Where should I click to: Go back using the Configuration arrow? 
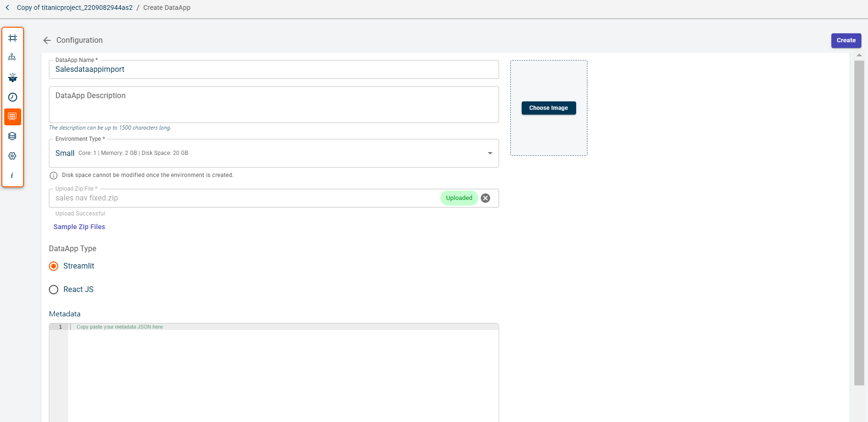[x=47, y=40]
